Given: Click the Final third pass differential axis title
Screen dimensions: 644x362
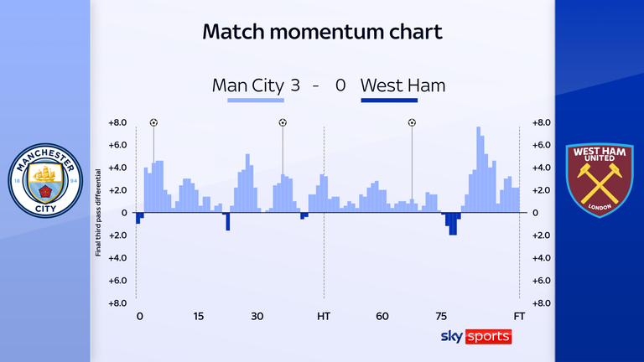Looking at the screenshot, I should pos(98,213).
